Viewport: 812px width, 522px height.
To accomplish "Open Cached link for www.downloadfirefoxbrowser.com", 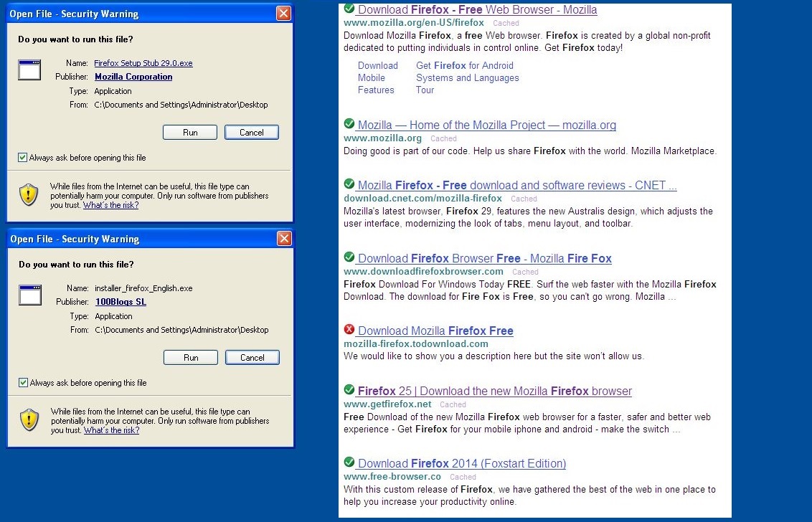I will [x=525, y=271].
